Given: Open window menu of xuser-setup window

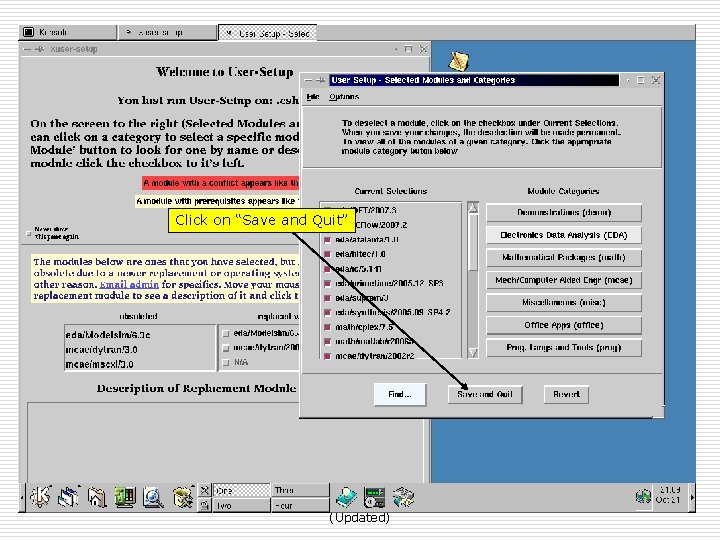Looking at the screenshot, I should click(28, 49).
